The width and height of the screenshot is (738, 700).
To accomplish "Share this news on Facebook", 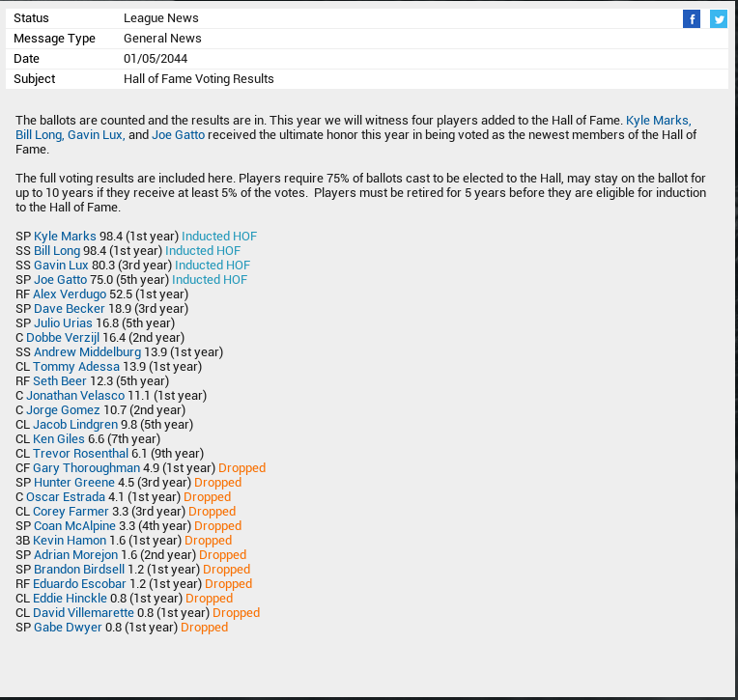I will point(691,19).
